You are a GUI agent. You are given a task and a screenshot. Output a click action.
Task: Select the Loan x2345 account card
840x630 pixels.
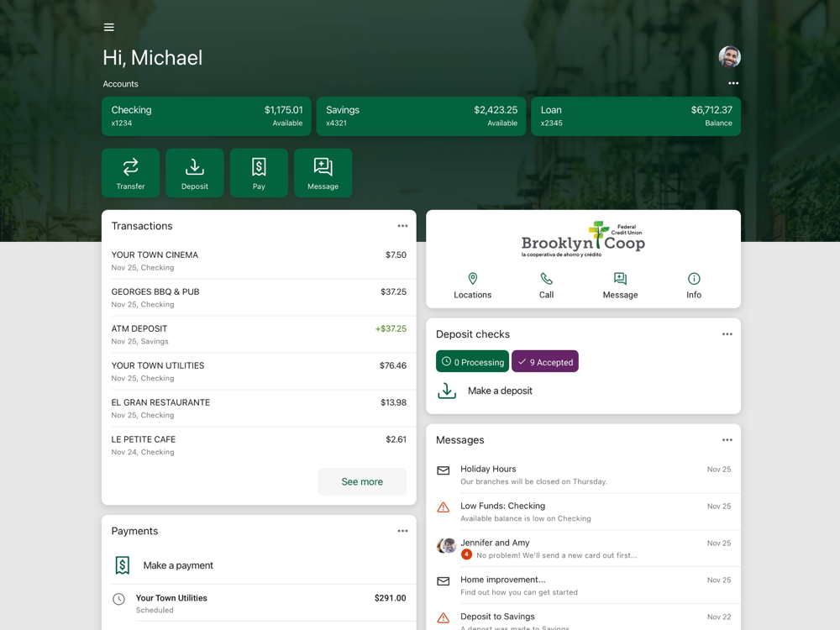click(636, 116)
